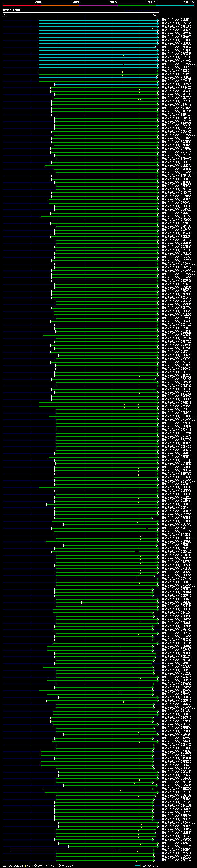This screenshot has width=197, height=868.
Task: Select the UniRef100_Q6CHV0 label
Action: coord(177,850)
